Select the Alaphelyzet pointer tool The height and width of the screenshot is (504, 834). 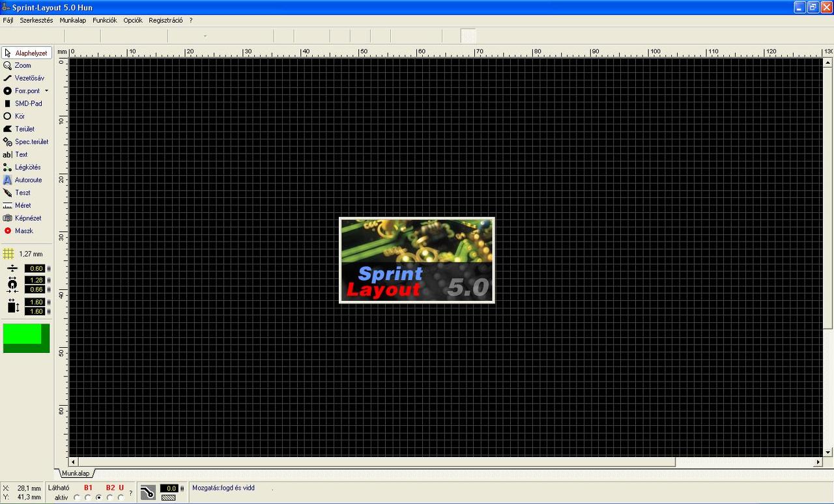(x=27, y=53)
